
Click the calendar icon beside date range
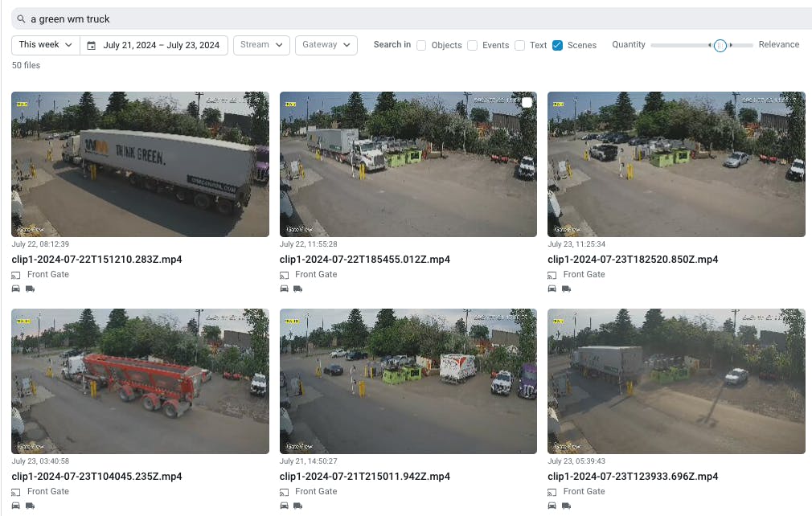[x=92, y=45]
